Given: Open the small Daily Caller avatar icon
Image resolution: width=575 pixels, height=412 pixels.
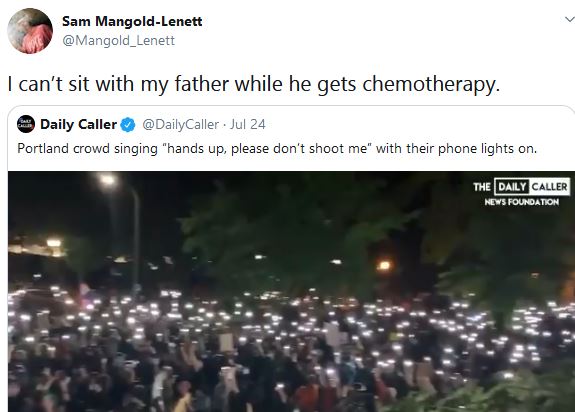Looking at the screenshot, I should (26, 124).
